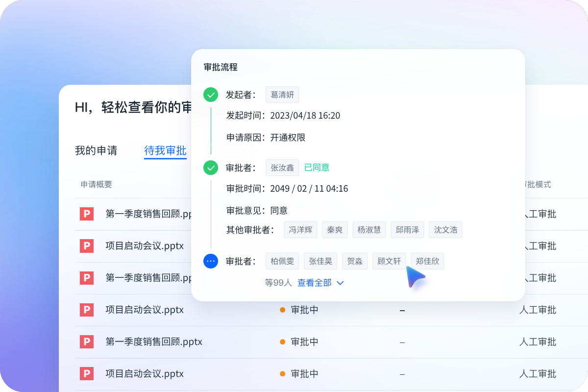Screen dimensions: 588x392
Task: Click the orange status dot in the last row
Action: 282,373
